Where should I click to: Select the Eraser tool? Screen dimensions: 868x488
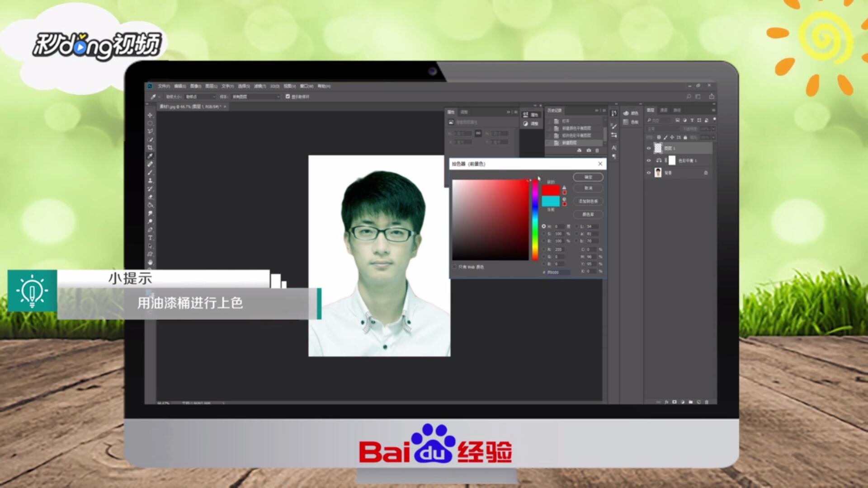[150, 197]
